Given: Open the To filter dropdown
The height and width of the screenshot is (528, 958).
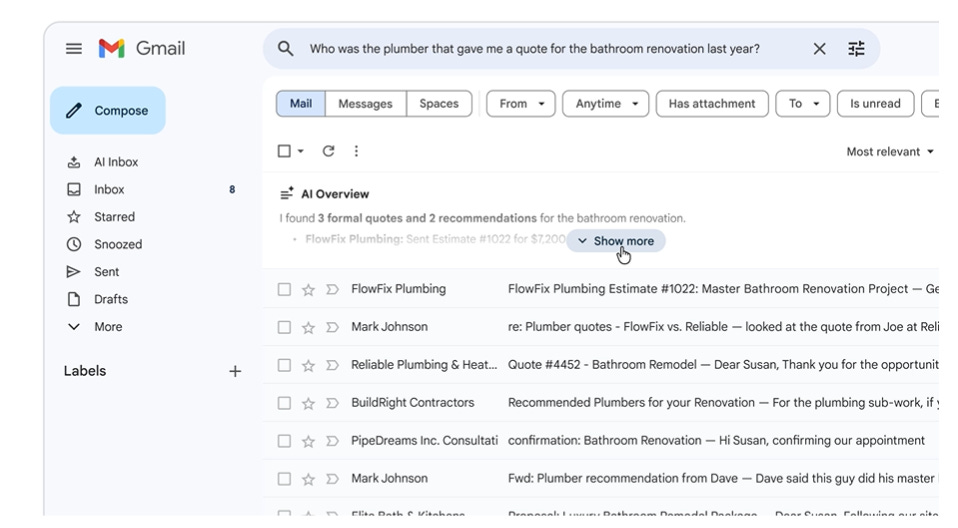Looking at the screenshot, I should click(x=803, y=103).
